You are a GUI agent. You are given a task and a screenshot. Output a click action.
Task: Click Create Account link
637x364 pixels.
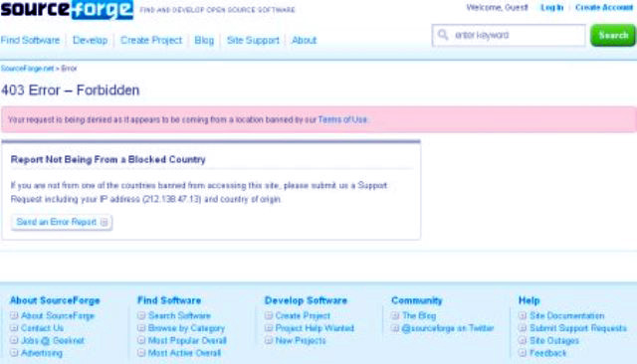click(x=604, y=8)
